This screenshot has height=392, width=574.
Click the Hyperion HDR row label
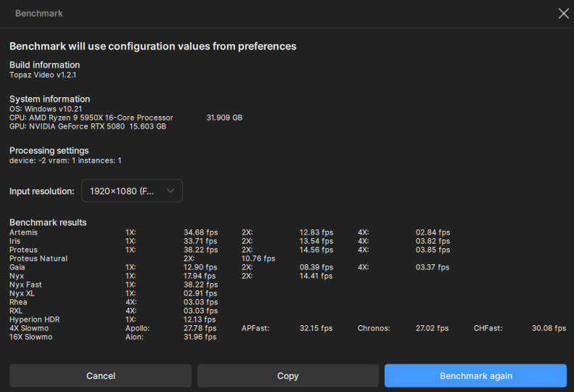pos(36,319)
